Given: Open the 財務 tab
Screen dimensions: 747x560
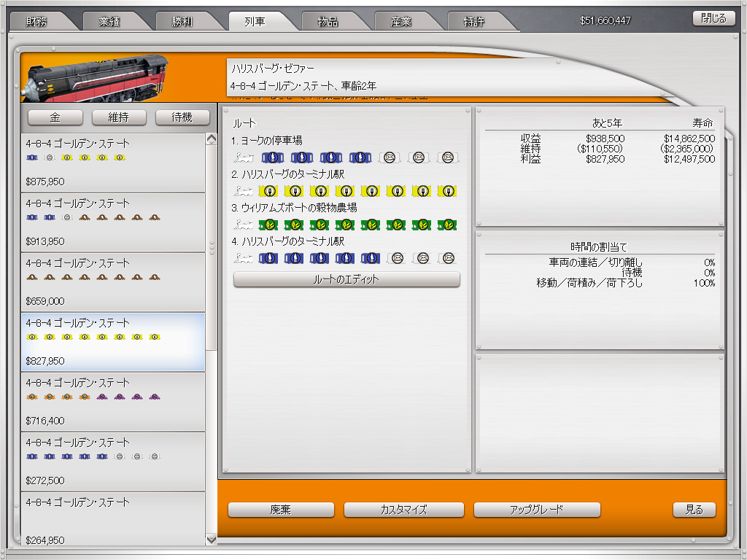Looking at the screenshot, I should pyautogui.click(x=38, y=22).
